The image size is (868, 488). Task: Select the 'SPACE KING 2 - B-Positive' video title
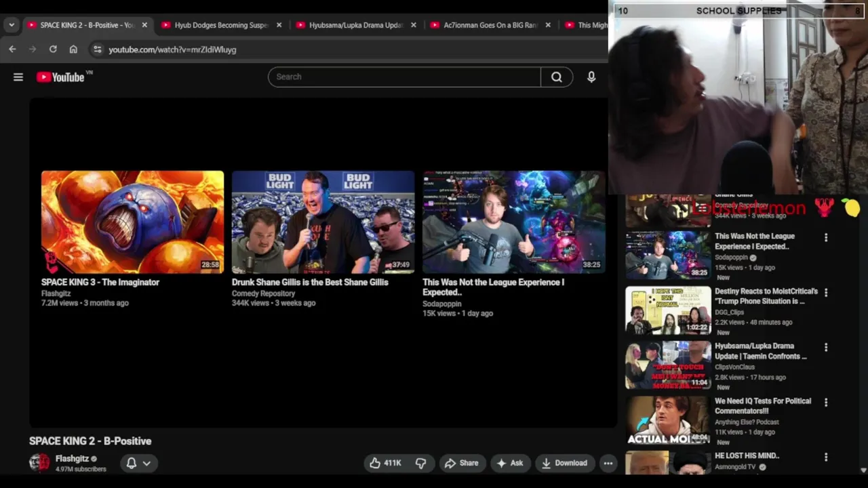point(90,441)
